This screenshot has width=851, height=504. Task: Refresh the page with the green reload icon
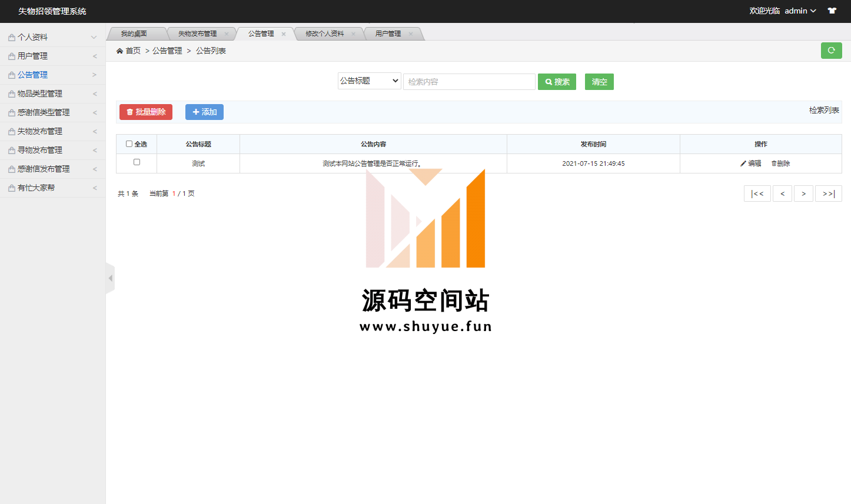[x=832, y=51]
